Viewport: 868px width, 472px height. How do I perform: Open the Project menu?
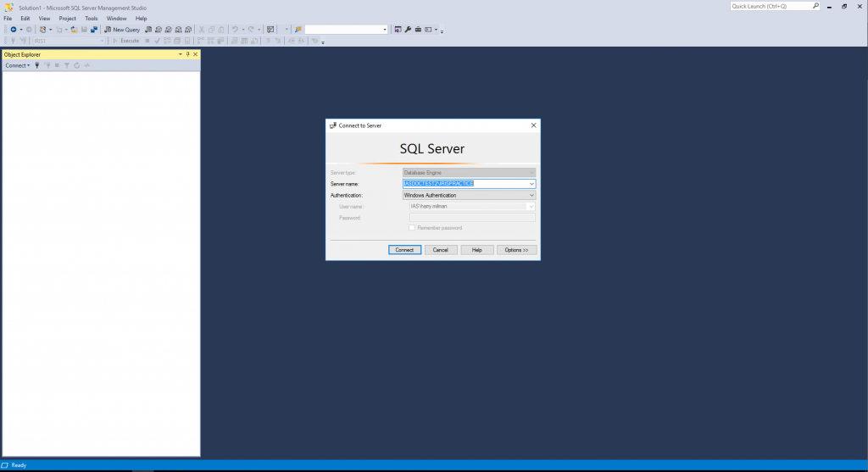68,19
